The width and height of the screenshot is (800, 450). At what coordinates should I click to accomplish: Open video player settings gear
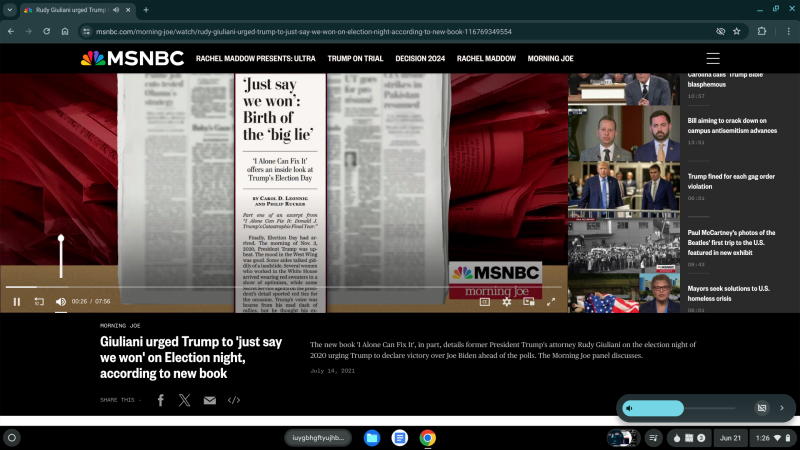point(507,302)
